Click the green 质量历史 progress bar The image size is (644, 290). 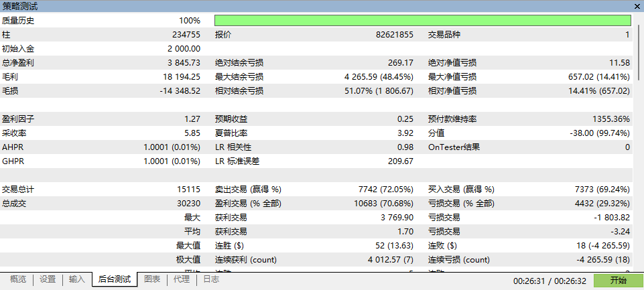(x=423, y=21)
